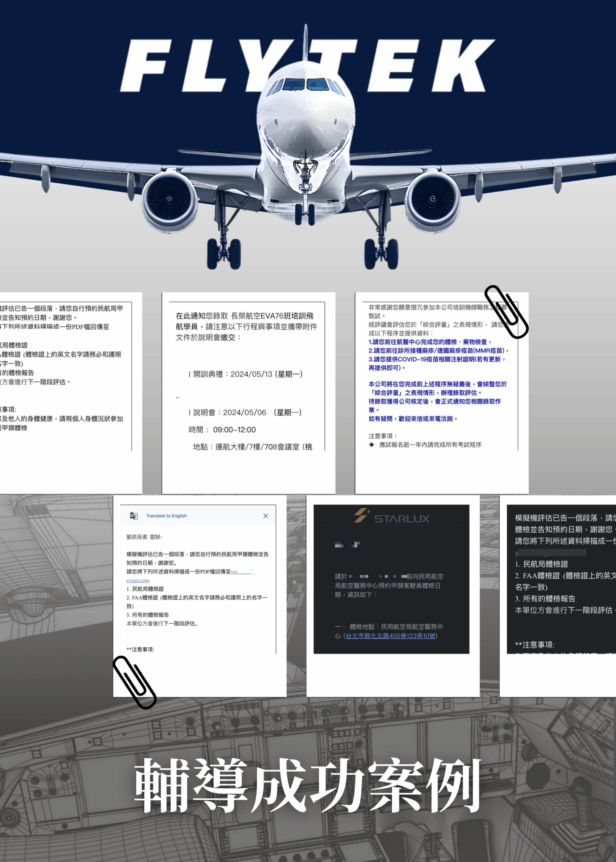Click the airplane cockpit windshield
The image size is (616, 862).
point(305,84)
